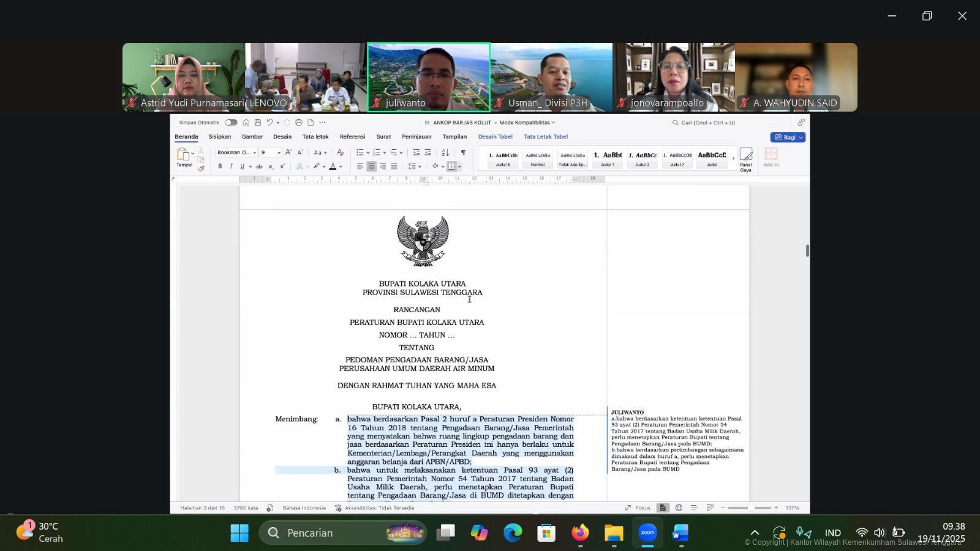980x551 pixels.
Task: Click the Bagi share button
Action: pos(787,137)
